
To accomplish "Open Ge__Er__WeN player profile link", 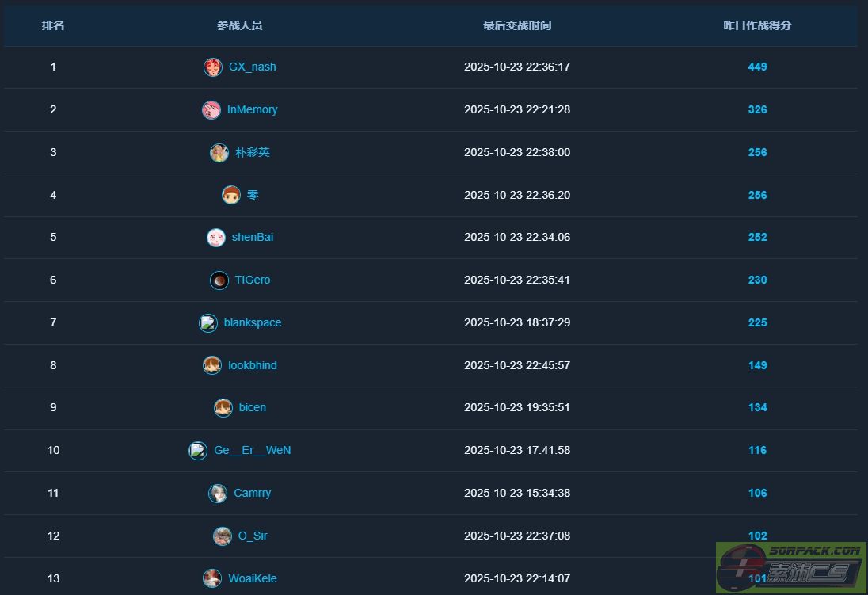I will pyautogui.click(x=252, y=451).
